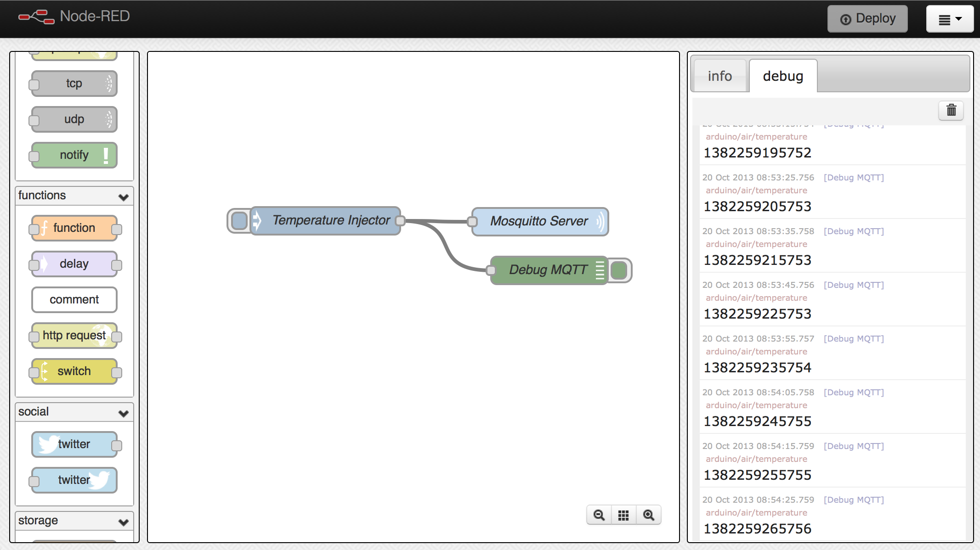This screenshot has height=550, width=980.
Task: Select the switch node in palette
Action: click(x=74, y=371)
